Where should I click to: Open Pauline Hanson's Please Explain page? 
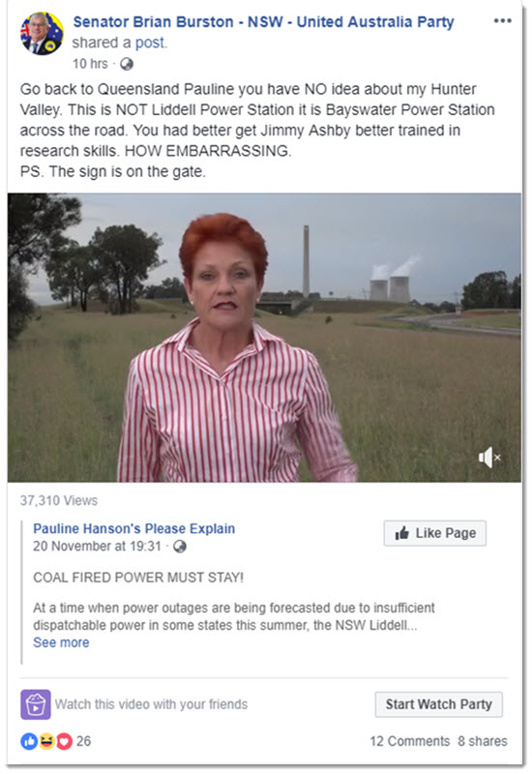133,528
